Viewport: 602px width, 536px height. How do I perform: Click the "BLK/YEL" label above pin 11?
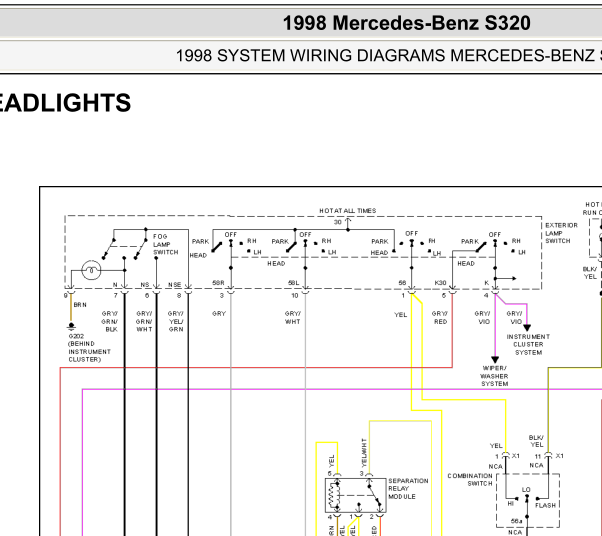[x=536, y=441]
